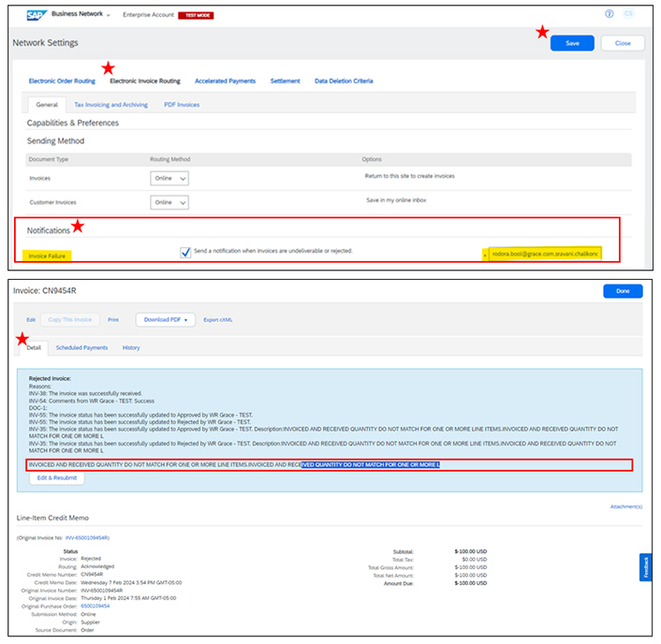The image size is (661, 644).
Task: Click the Edit & Resubmit button
Action: pos(57,478)
